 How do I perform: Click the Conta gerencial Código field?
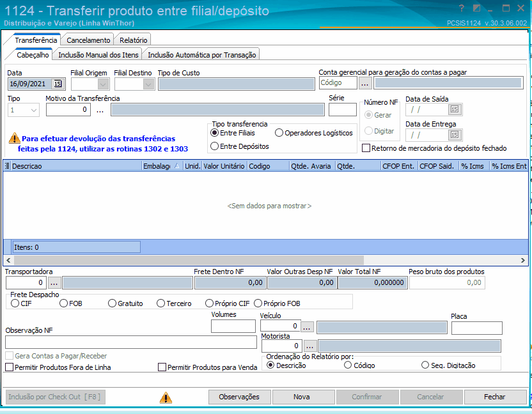338,82
